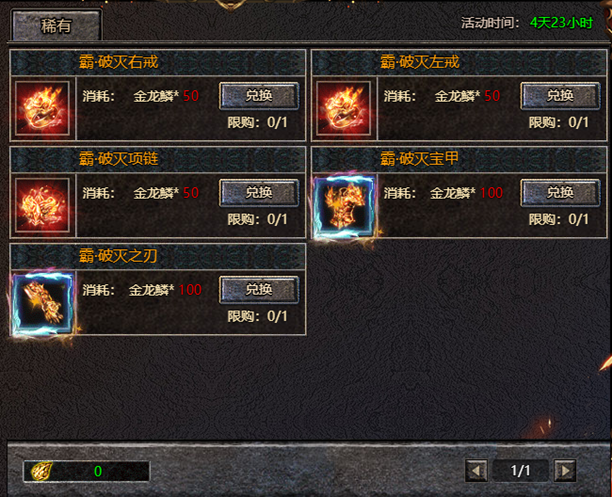Click 兑换 for 霸·破灭左戒
The image size is (612, 497).
coord(560,95)
